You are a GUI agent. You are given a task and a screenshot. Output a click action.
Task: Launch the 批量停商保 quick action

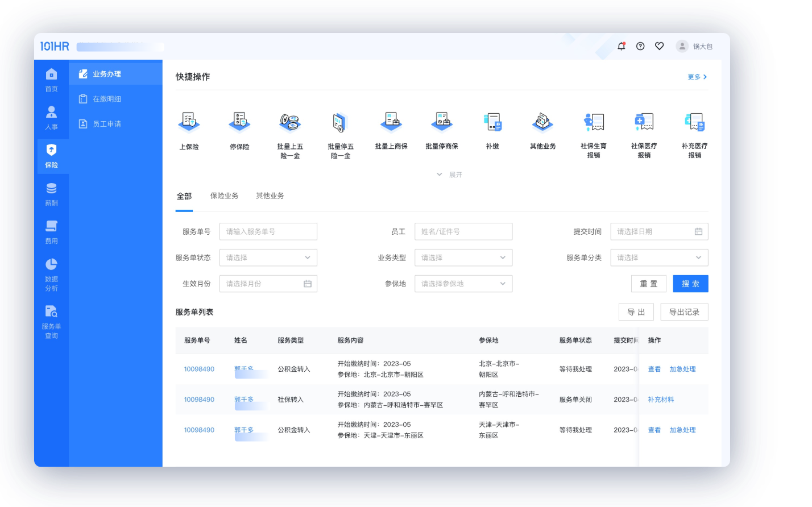point(442,122)
